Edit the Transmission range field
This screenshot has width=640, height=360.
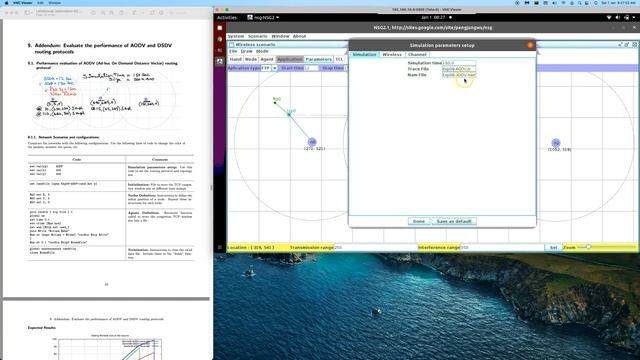376,247
